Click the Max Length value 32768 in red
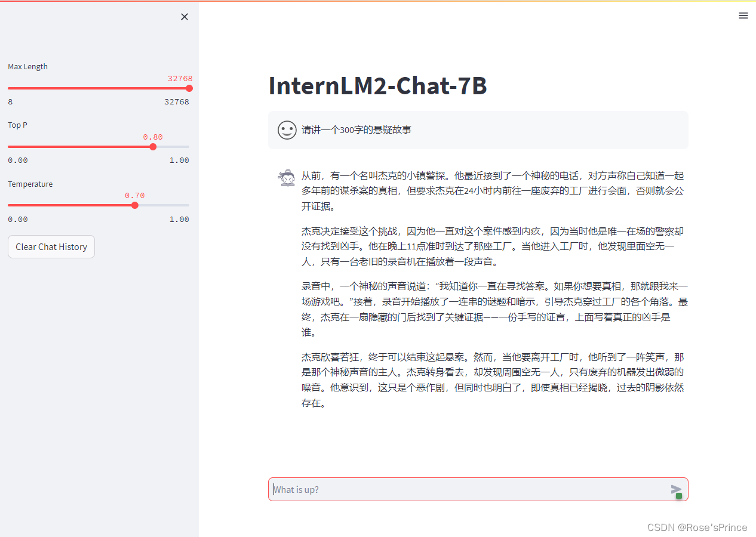The image size is (756, 537). click(180, 78)
